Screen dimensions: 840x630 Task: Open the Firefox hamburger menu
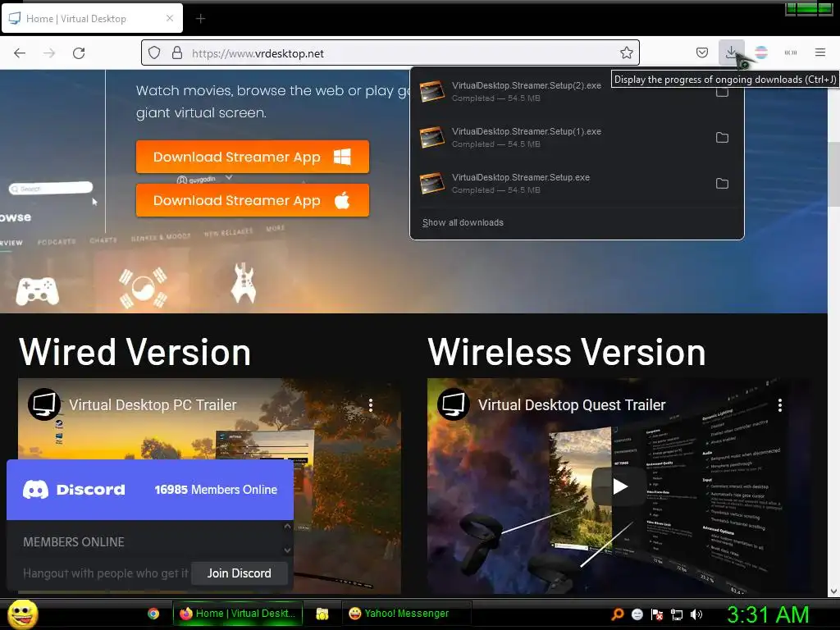[x=820, y=52]
